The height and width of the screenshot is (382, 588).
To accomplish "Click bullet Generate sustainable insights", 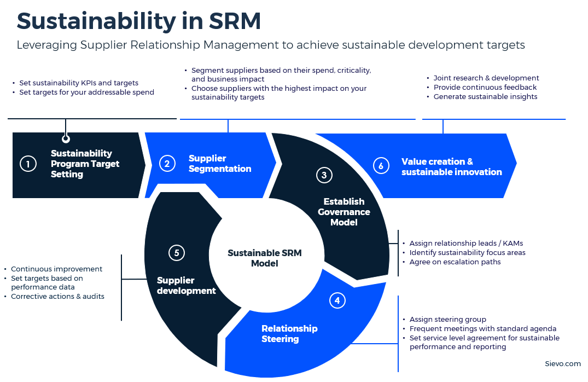I will 485,97.
